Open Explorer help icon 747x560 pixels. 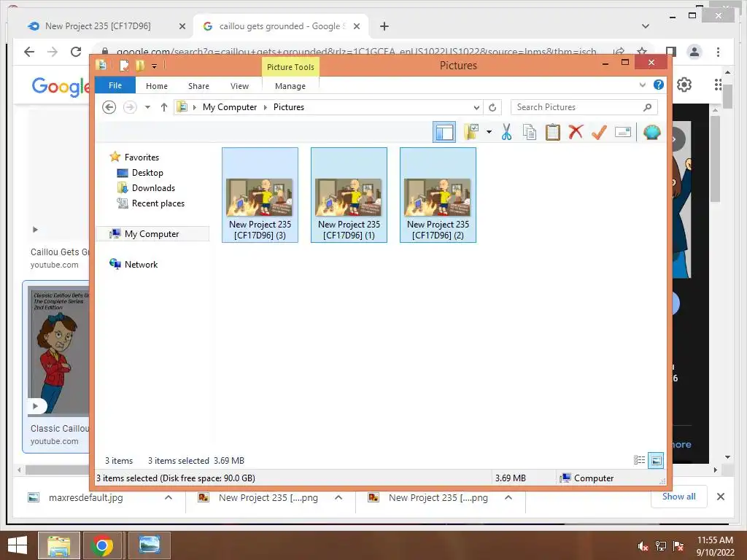tap(659, 85)
